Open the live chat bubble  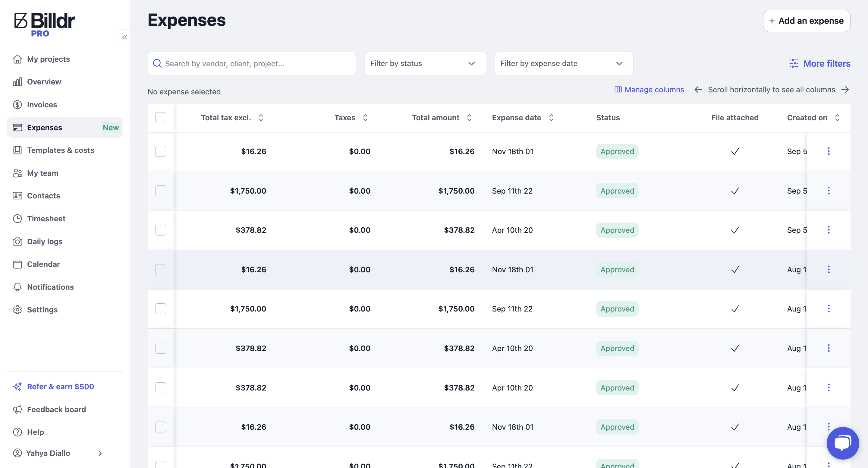coord(842,443)
